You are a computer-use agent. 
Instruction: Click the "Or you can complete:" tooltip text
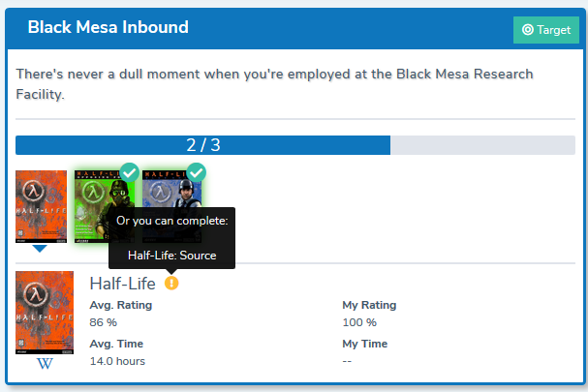[172, 221]
